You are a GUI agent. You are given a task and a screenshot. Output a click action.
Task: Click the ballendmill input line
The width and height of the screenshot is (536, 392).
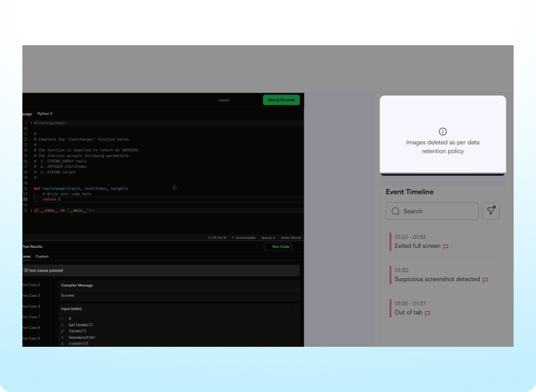point(81,325)
